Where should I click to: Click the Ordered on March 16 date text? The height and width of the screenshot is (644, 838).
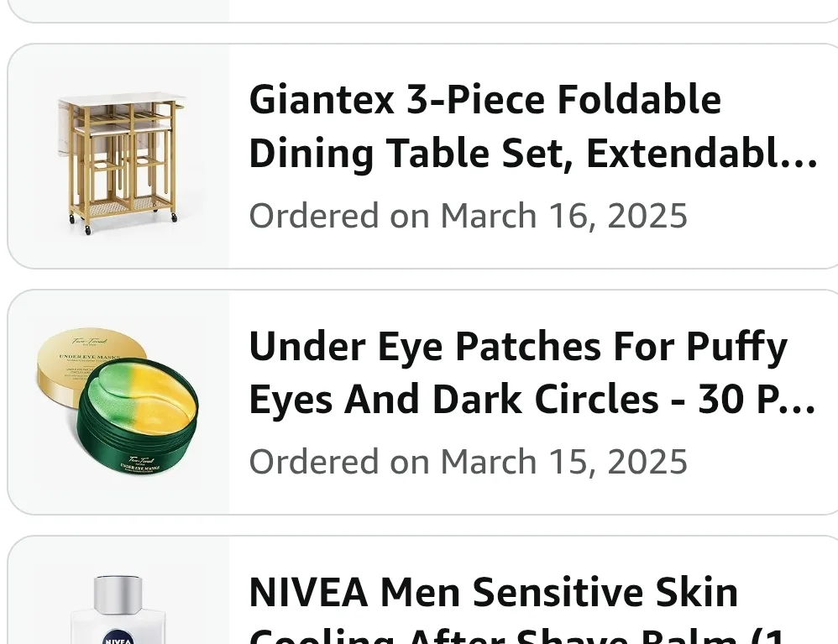point(468,215)
